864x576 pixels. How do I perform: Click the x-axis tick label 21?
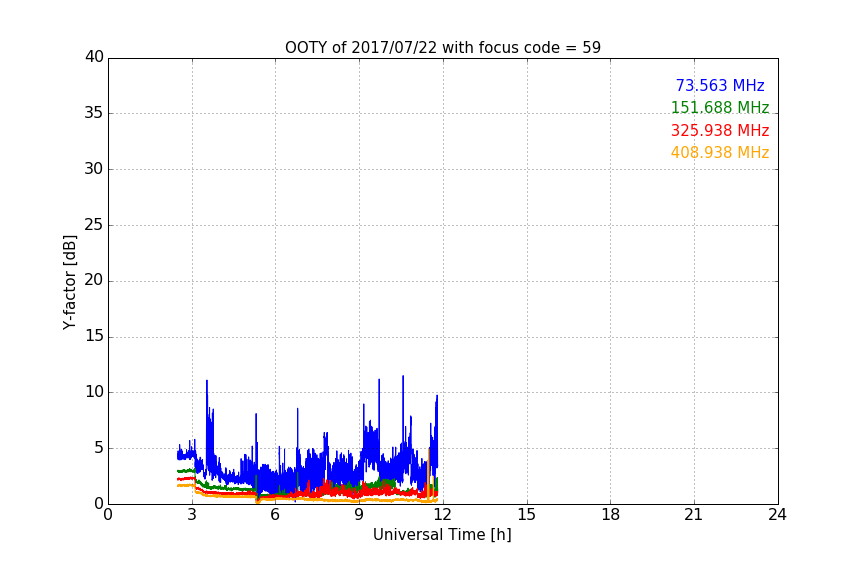694,515
